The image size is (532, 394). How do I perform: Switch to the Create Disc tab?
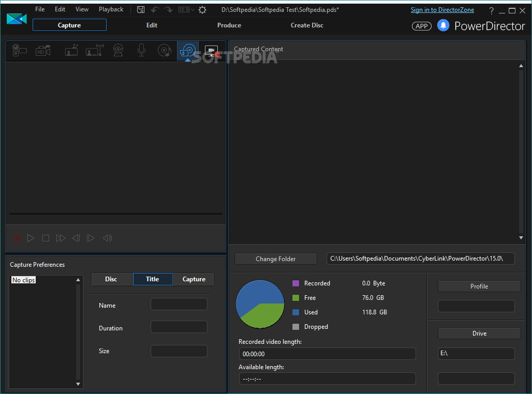tap(307, 25)
